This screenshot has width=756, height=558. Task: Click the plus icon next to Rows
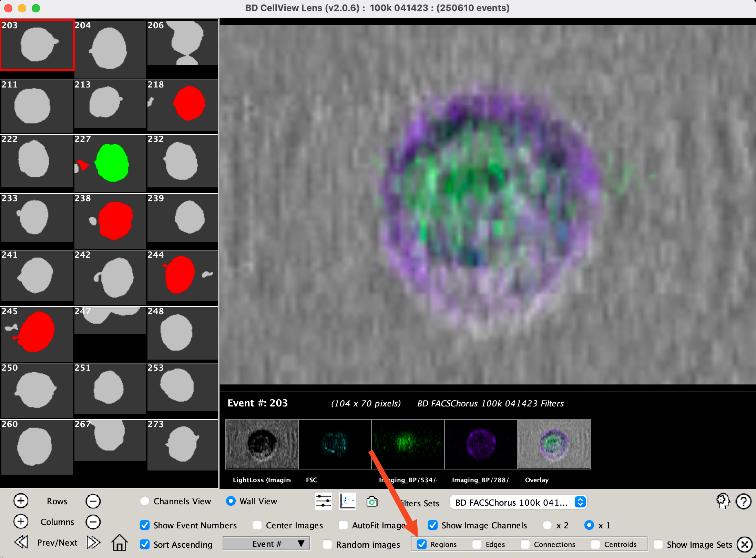(x=21, y=501)
